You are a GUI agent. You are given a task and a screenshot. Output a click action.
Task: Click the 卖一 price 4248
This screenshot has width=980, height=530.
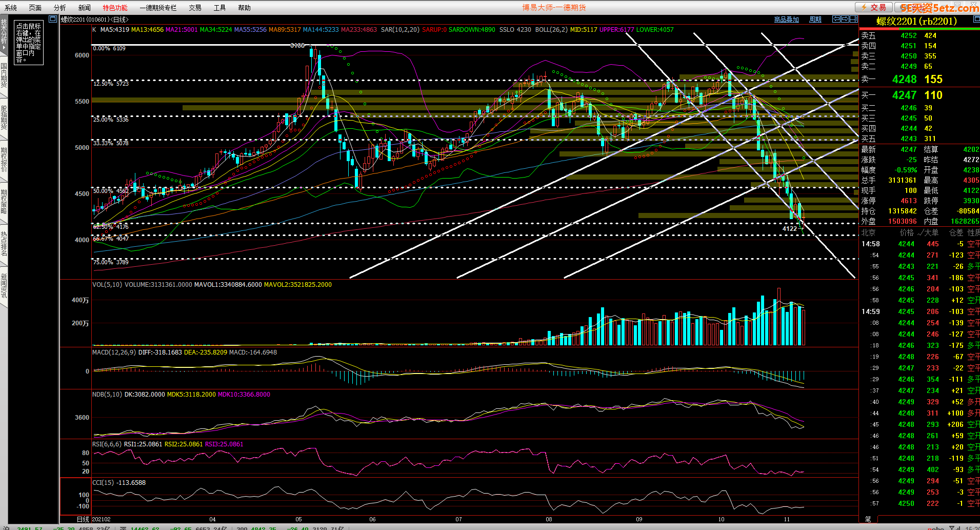[x=904, y=79]
